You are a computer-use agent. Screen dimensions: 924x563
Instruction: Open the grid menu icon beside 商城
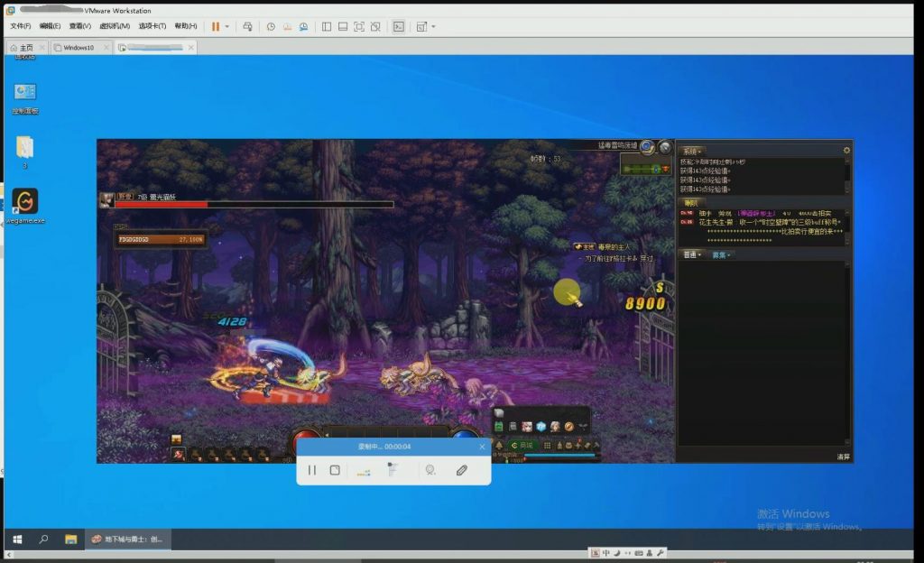pos(547,446)
